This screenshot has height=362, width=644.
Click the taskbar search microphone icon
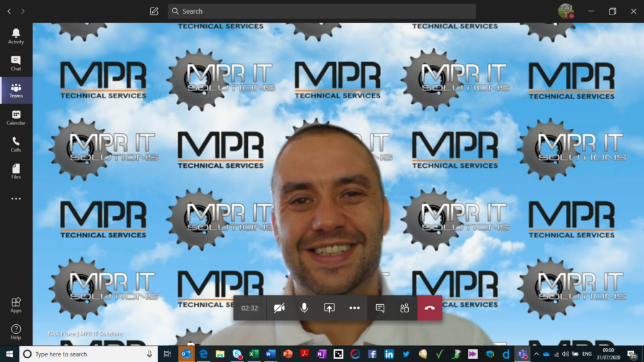[150, 354]
